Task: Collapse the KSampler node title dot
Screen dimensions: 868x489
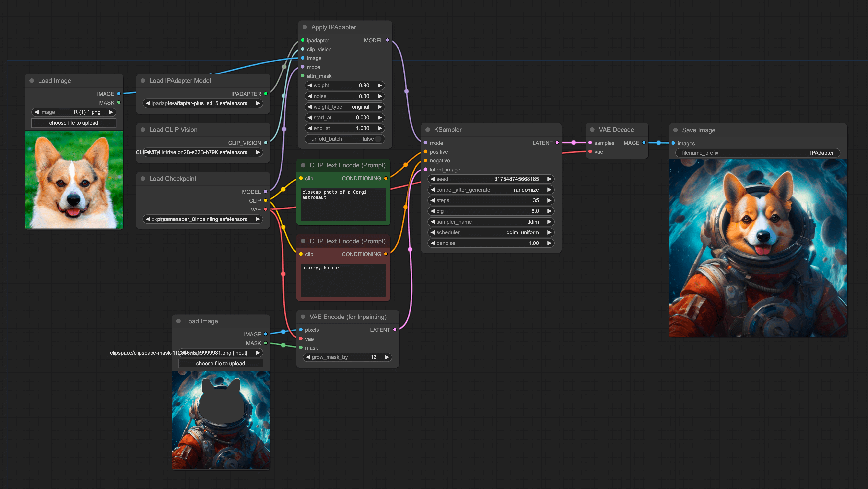Action: pyautogui.click(x=428, y=130)
